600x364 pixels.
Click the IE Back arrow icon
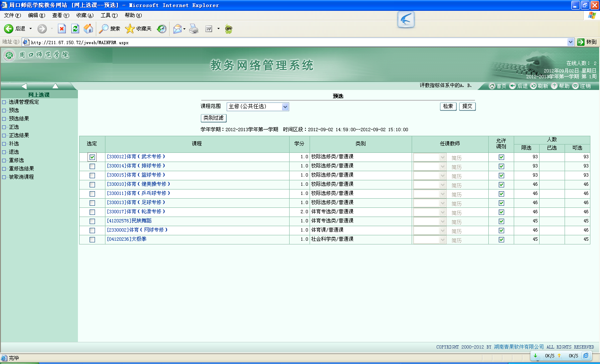coord(9,29)
